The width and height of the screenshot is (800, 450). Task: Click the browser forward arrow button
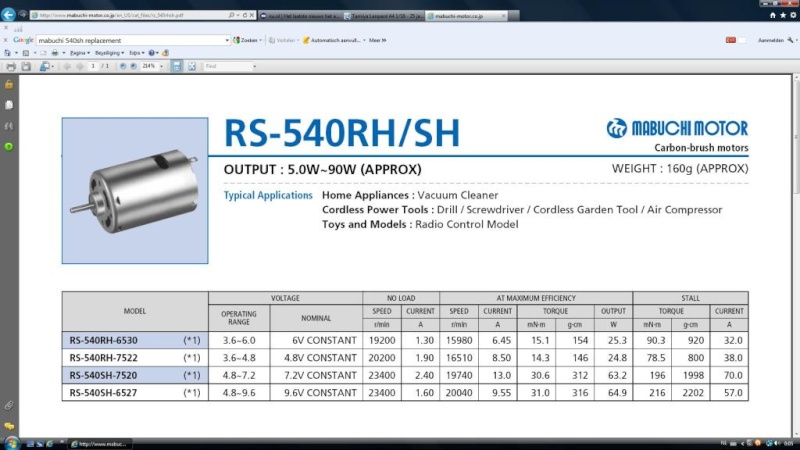pos(22,14)
